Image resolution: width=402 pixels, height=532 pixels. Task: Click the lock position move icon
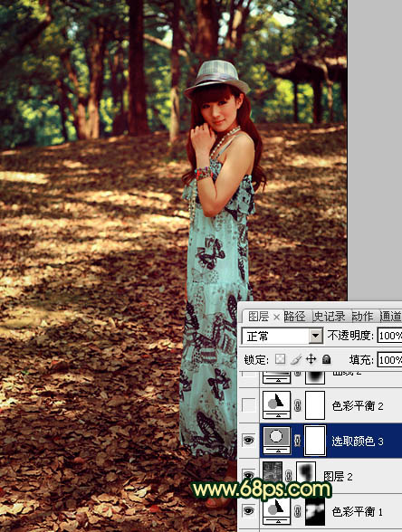click(311, 359)
